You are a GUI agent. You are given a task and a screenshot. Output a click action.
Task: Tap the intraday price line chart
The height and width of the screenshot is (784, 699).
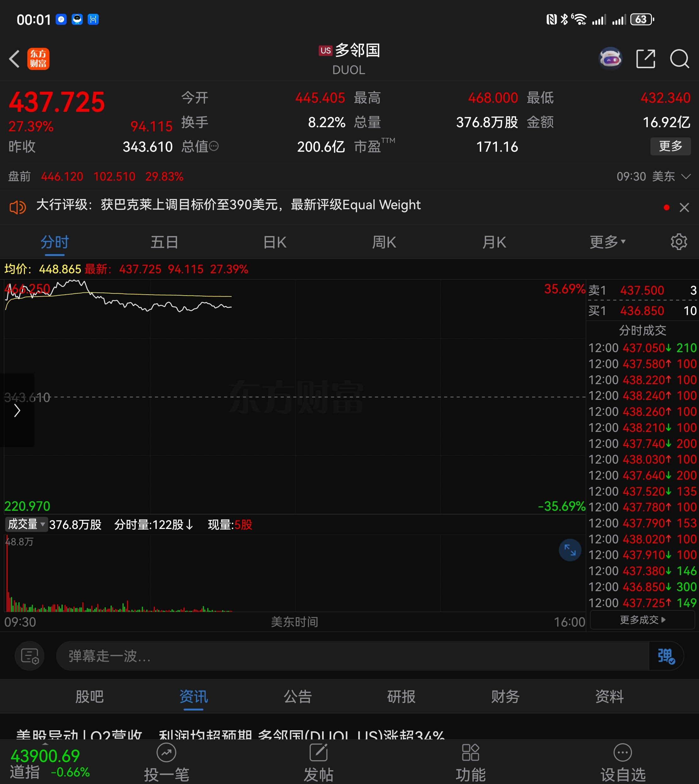(x=294, y=396)
